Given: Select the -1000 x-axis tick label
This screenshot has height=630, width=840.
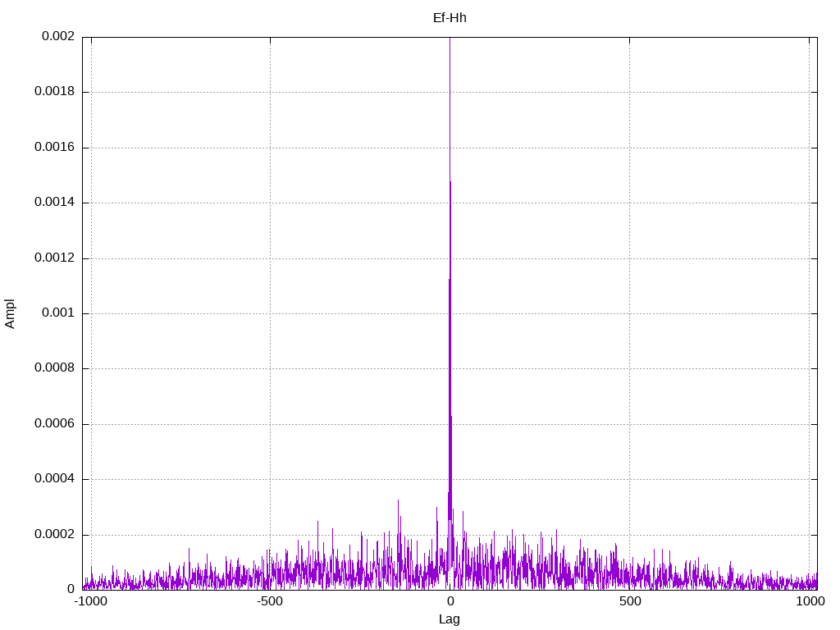Looking at the screenshot, I should click(91, 601).
